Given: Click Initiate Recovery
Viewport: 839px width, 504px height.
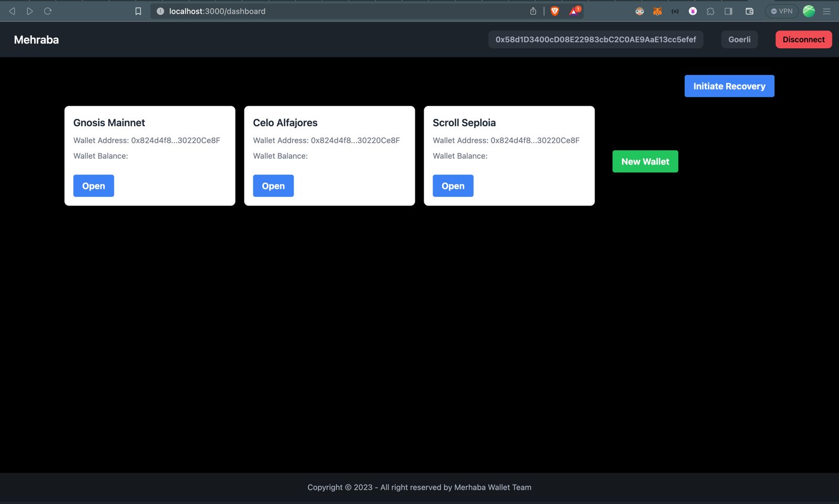Looking at the screenshot, I should point(729,86).
